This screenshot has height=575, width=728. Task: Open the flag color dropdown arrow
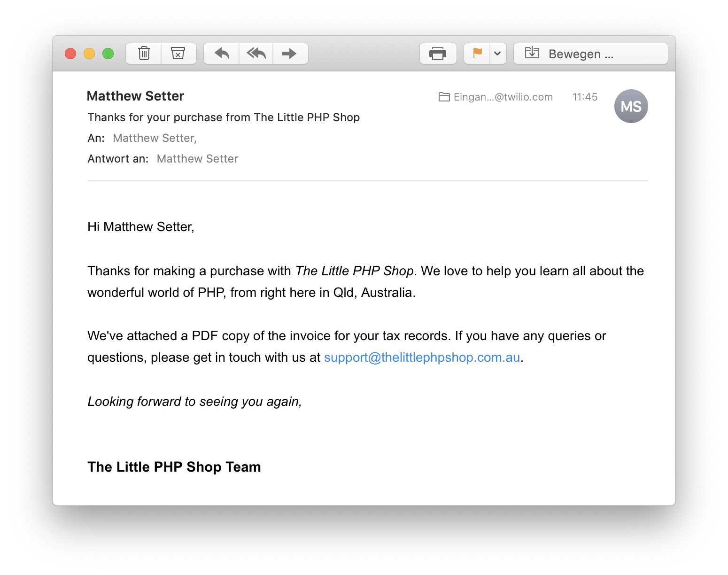click(498, 54)
